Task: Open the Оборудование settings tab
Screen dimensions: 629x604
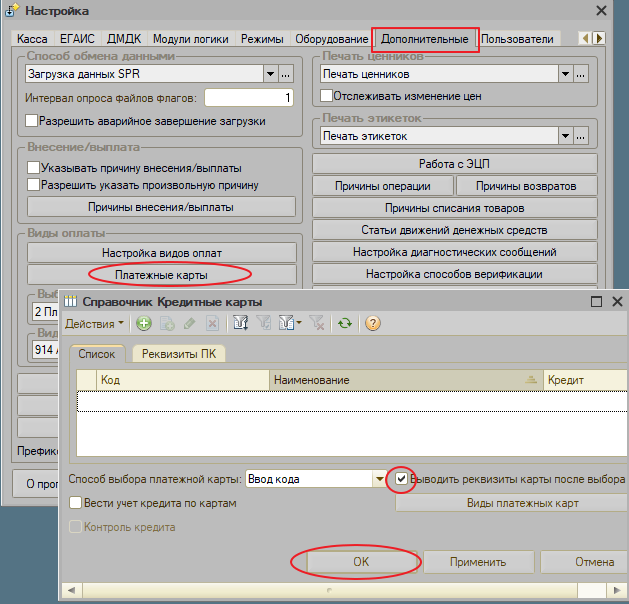Action: (x=330, y=40)
